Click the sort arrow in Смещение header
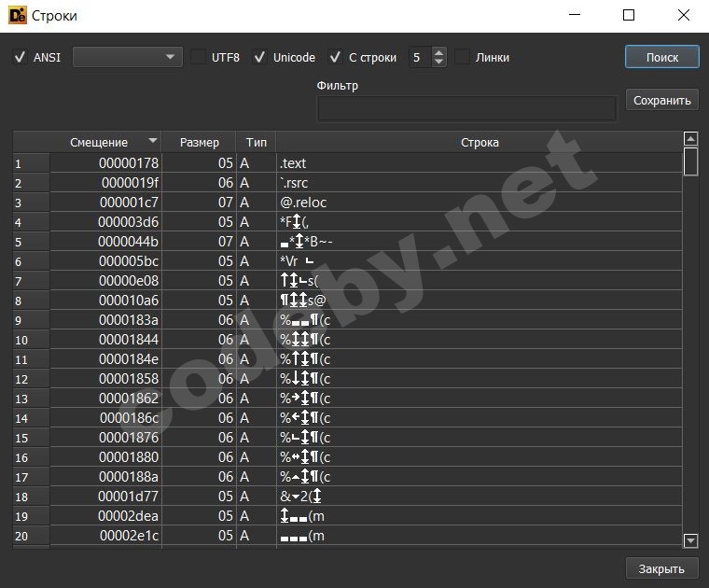The height and width of the screenshot is (588, 709). [x=153, y=141]
